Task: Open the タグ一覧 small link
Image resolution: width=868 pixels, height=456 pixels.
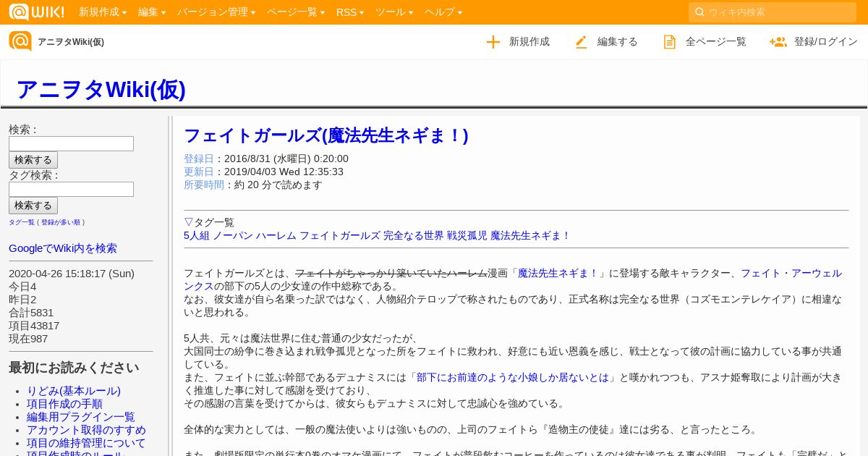Action: point(22,222)
